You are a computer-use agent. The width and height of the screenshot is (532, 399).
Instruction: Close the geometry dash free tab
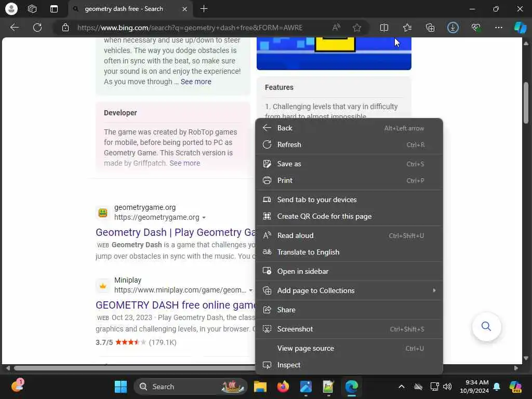tap(184, 9)
